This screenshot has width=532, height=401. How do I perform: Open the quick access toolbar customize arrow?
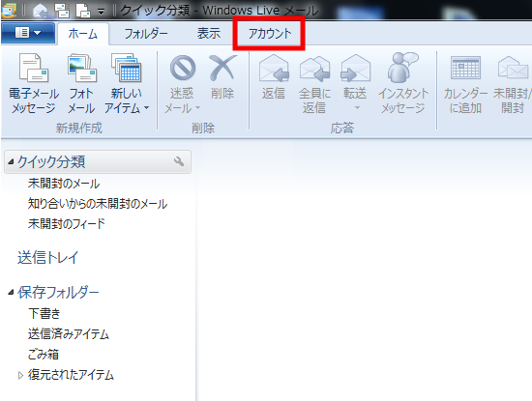(x=101, y=12)
